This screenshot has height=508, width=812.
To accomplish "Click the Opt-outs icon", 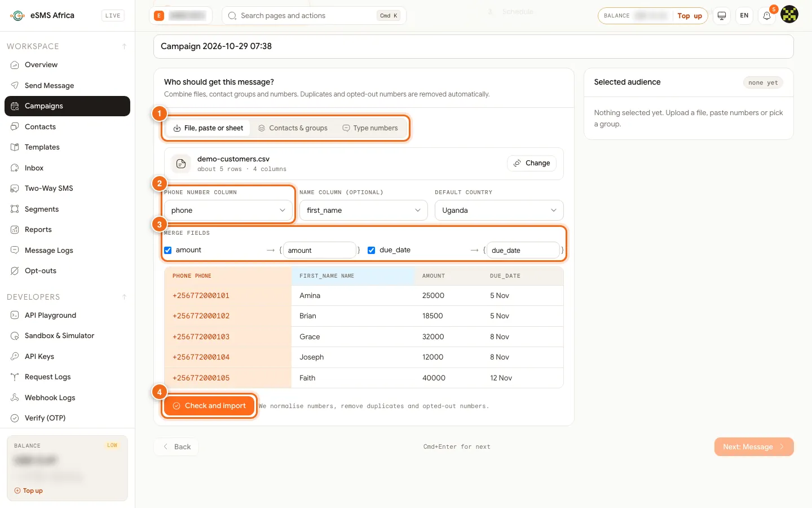I will point(15,271).
